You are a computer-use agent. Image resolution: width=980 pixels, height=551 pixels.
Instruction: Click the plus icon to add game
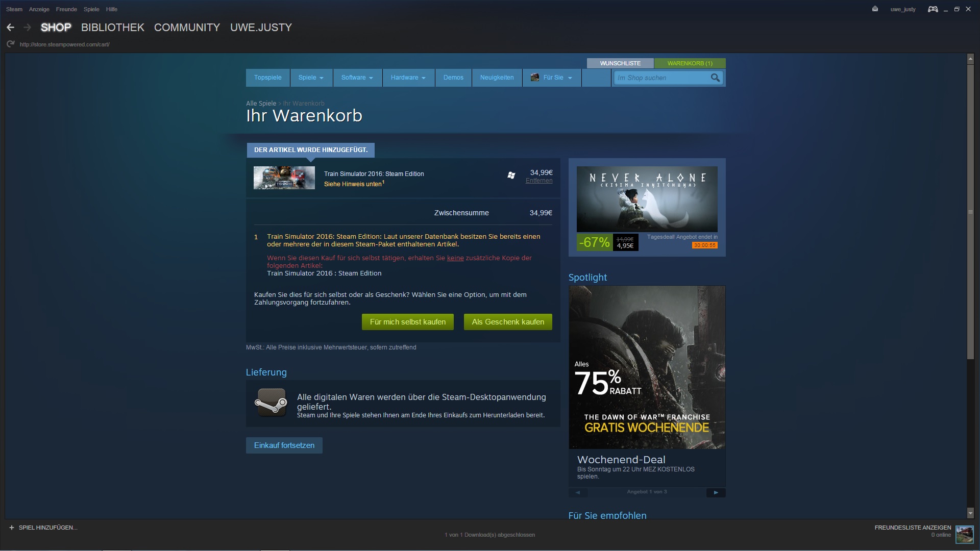[x=12, y=528]
